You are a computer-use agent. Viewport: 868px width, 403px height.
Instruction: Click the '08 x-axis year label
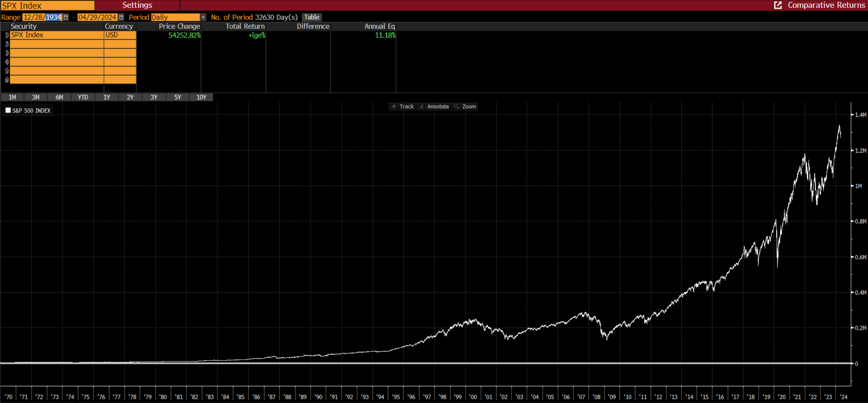click(x=596, y=397)
